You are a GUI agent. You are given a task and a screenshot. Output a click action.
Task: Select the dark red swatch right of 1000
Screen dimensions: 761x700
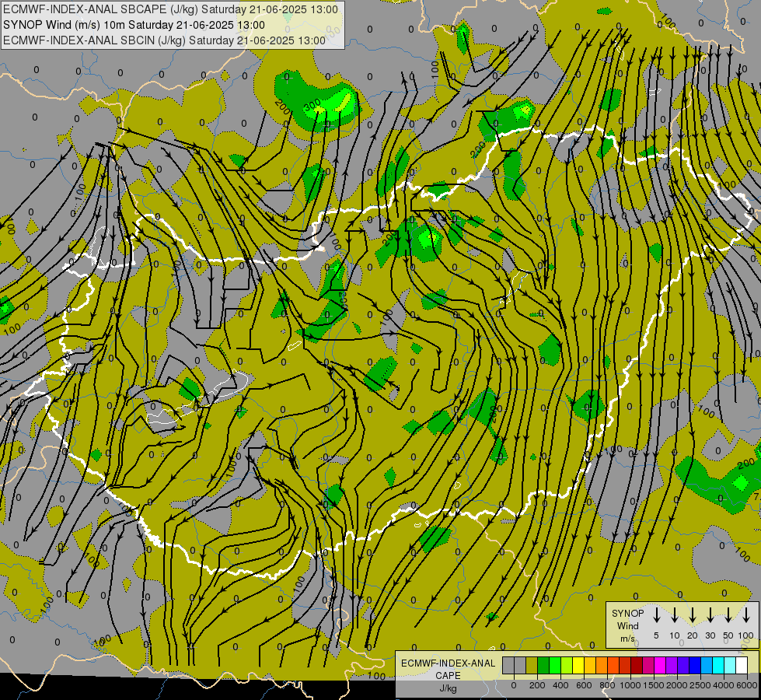637,666
